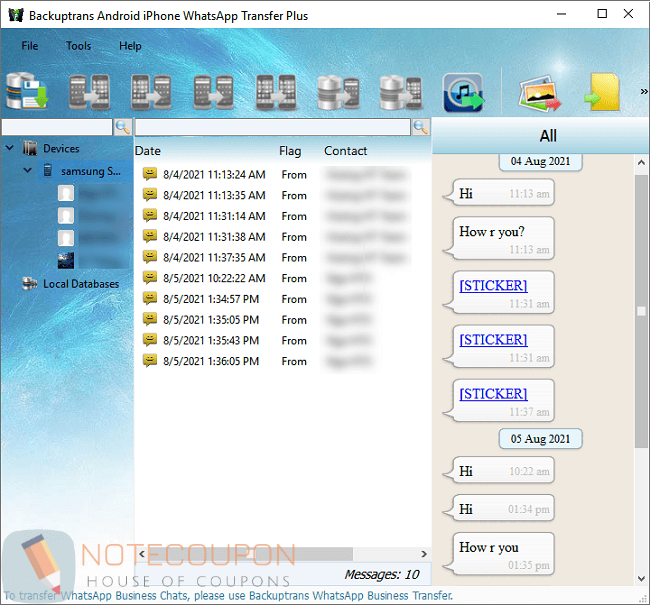Click the search icon beside message search box
The image size is (650, 605).
pos(421,127)
